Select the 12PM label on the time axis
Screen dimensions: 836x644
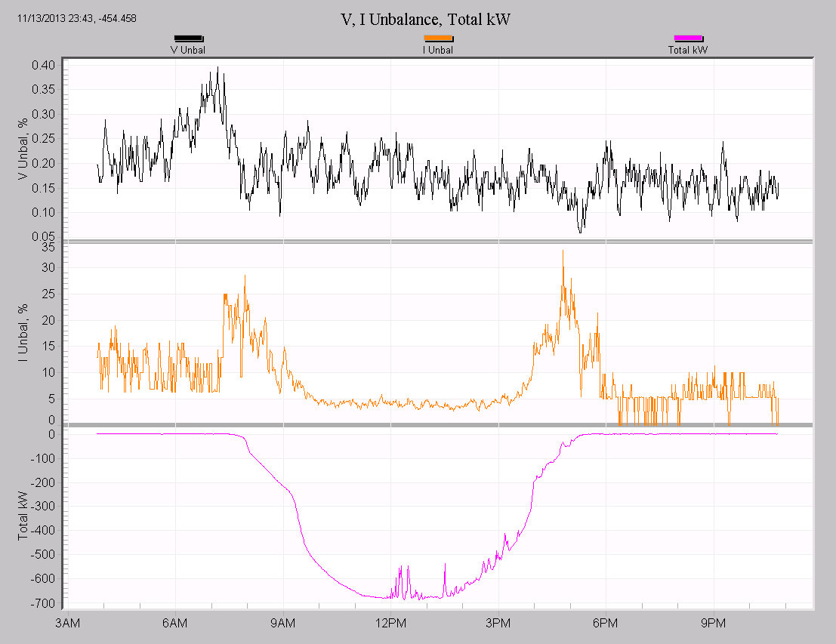(x=392, y=624)
